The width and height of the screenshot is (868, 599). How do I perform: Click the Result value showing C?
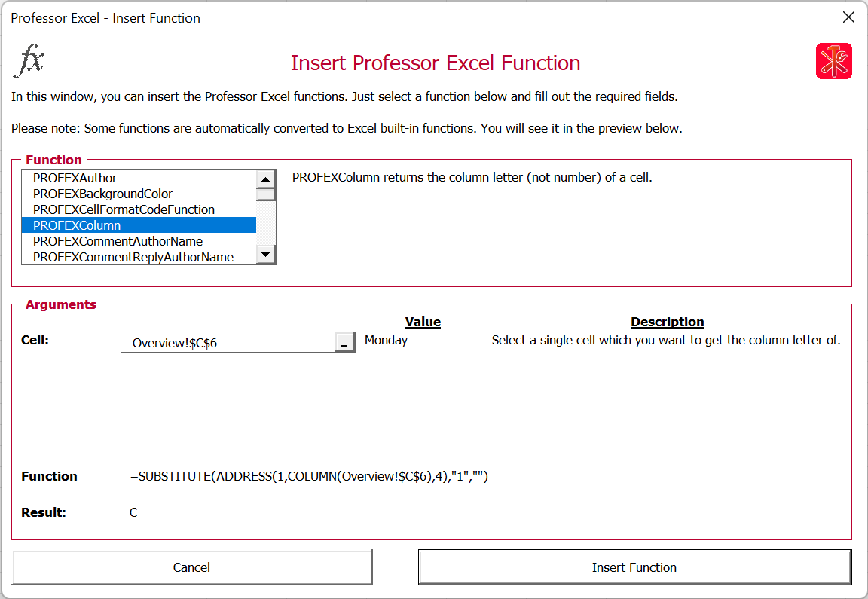coord(133,512)
